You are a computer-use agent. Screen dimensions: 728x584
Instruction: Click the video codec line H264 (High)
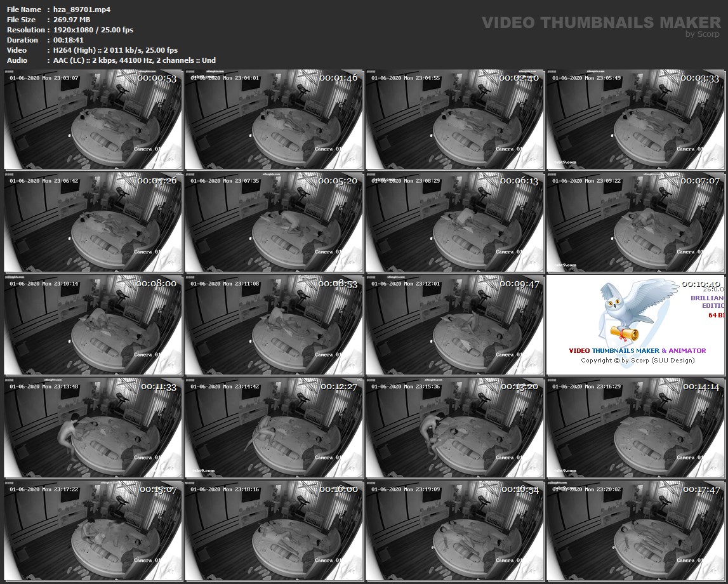[x=115, y=50]
